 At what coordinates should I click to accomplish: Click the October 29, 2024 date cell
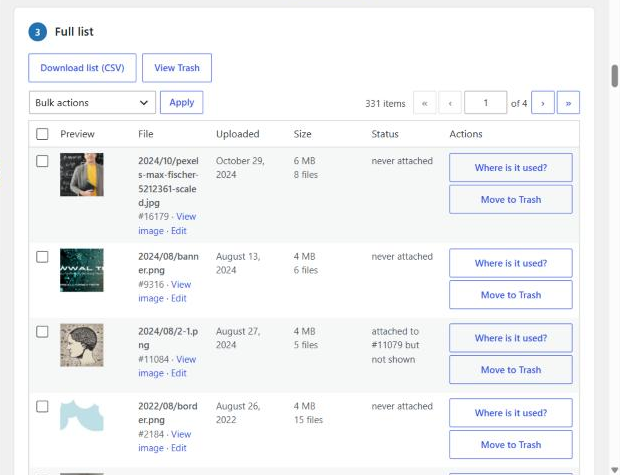[240, 168]
